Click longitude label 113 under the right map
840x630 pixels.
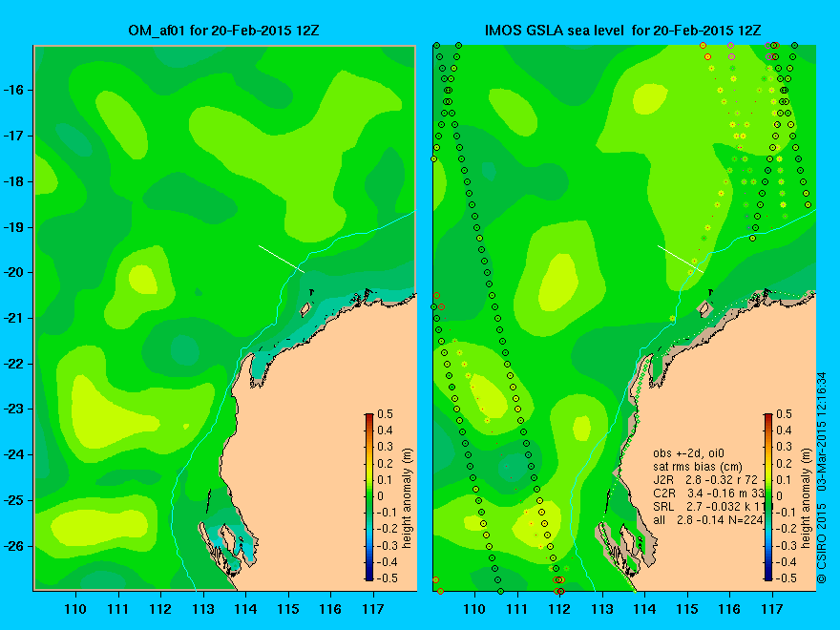pos(602,609)
